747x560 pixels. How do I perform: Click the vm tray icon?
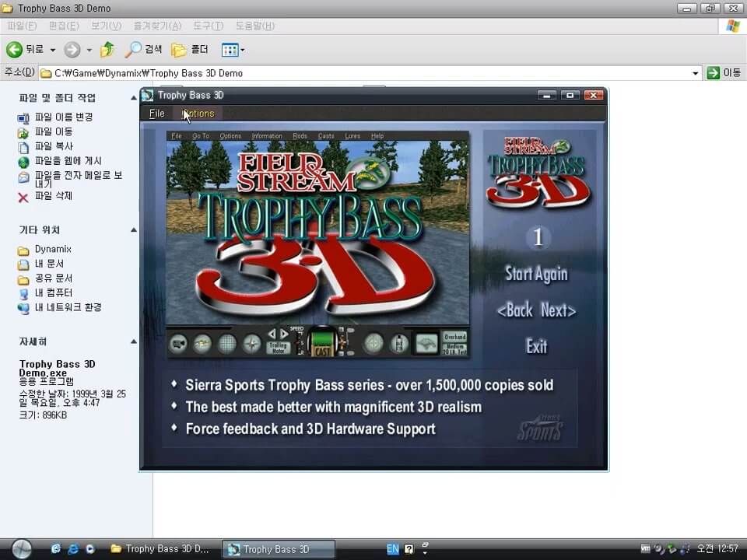point(646,548)
